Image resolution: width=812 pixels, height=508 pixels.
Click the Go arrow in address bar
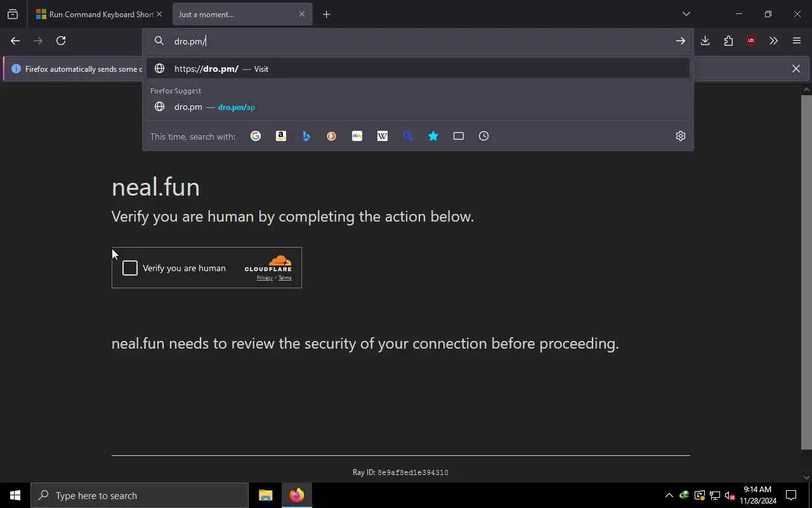point(680,41)
